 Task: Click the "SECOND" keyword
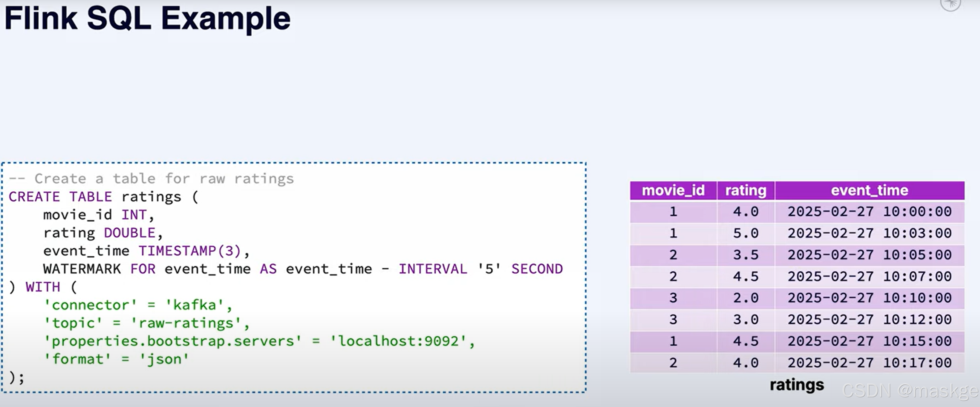pos(537,269)
